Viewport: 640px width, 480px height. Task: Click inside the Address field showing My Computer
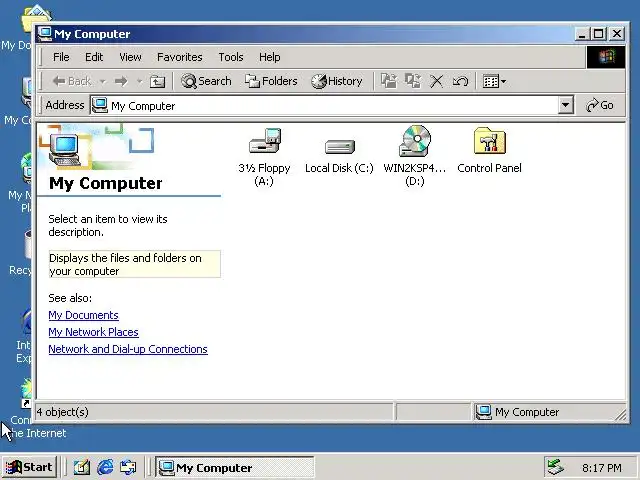324,106
